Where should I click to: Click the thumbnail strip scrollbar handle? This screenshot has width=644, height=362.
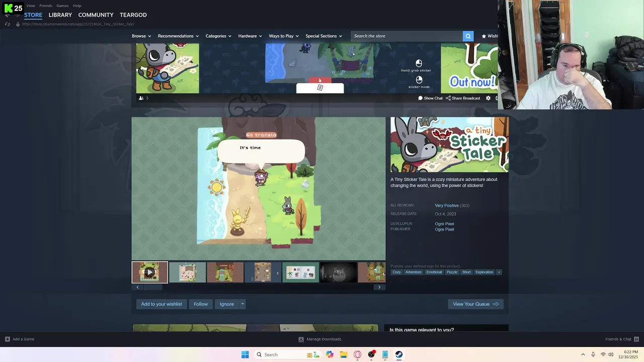pyautogui.click(x=153, y=287)
